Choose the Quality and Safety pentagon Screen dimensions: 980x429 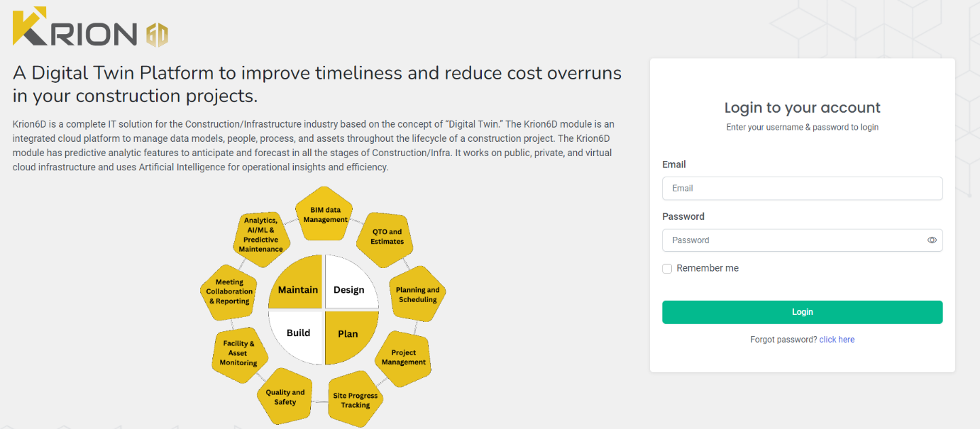tap(285, 397)
